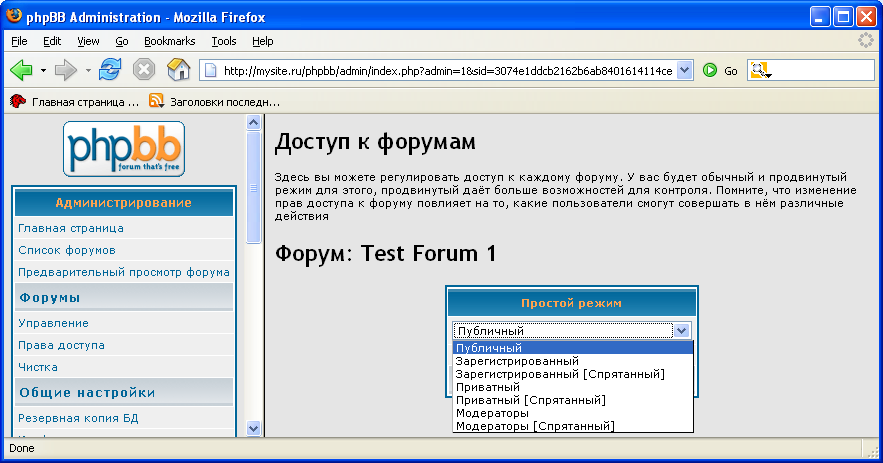
Task: Click the sidebar scroll up arrow
Action: click(x=253, y=123)
